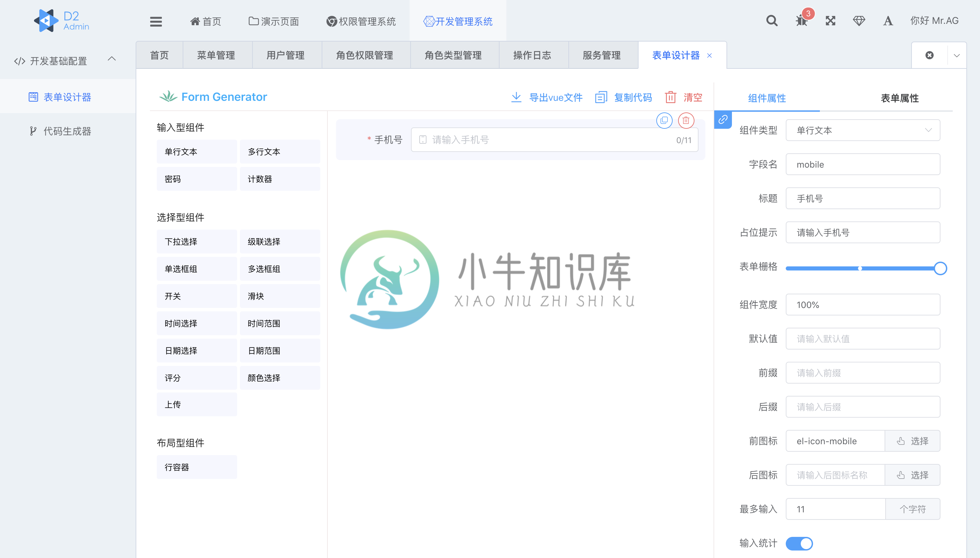Open the blue link documentation icon
Image resolution: width=980 pixels, height=558 pixels.
[723, 120]
